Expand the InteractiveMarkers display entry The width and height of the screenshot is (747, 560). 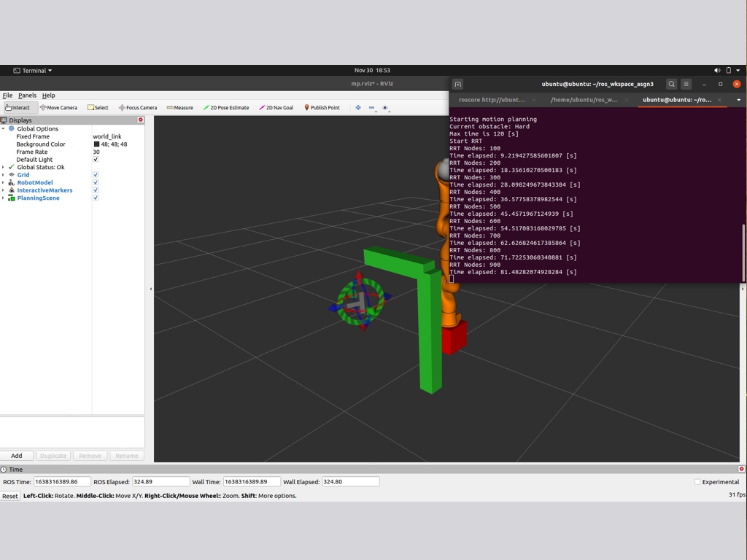point(3,190)
